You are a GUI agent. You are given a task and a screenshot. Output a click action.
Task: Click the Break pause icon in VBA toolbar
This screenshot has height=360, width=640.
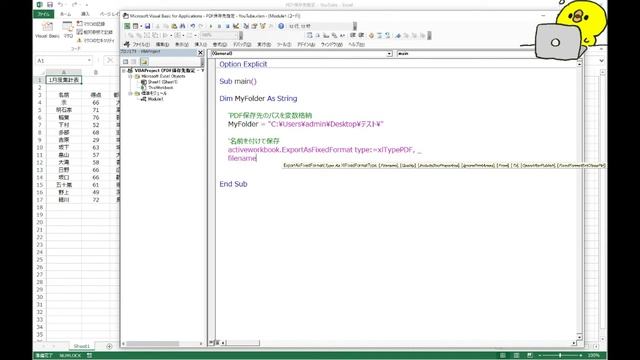pos(219,26)
